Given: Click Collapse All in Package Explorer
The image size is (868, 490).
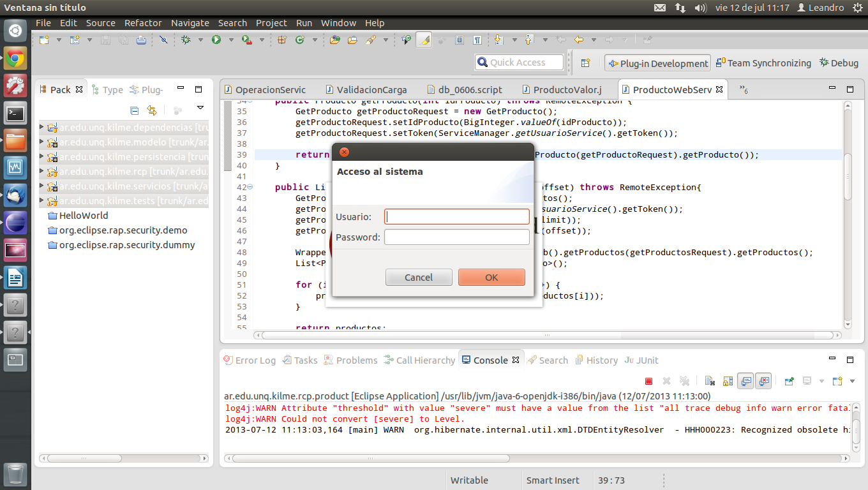Looking at the screenshot, I should tap(134, 110).
